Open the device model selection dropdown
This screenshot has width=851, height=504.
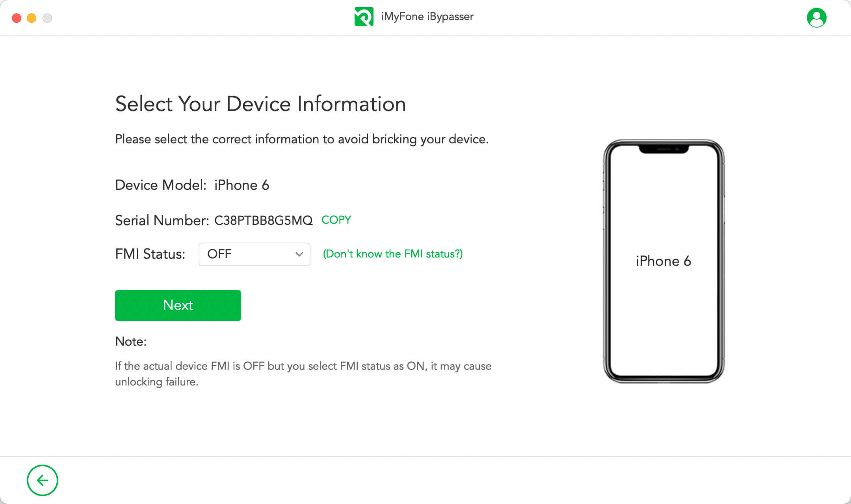click(241, 185)
